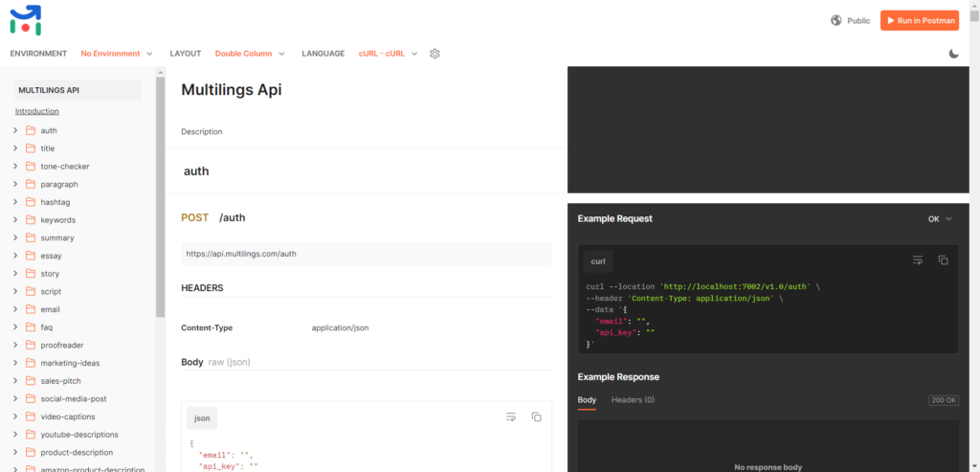The image size is (980, 472).
Task: Click the Multilings logo icon
Action: [x=26, y=20]
